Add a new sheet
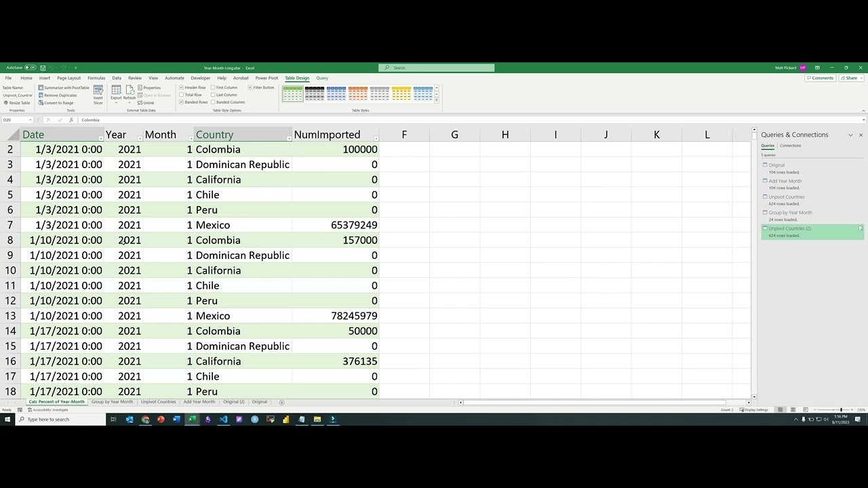 pyautogui.click(x=282, y=402)
